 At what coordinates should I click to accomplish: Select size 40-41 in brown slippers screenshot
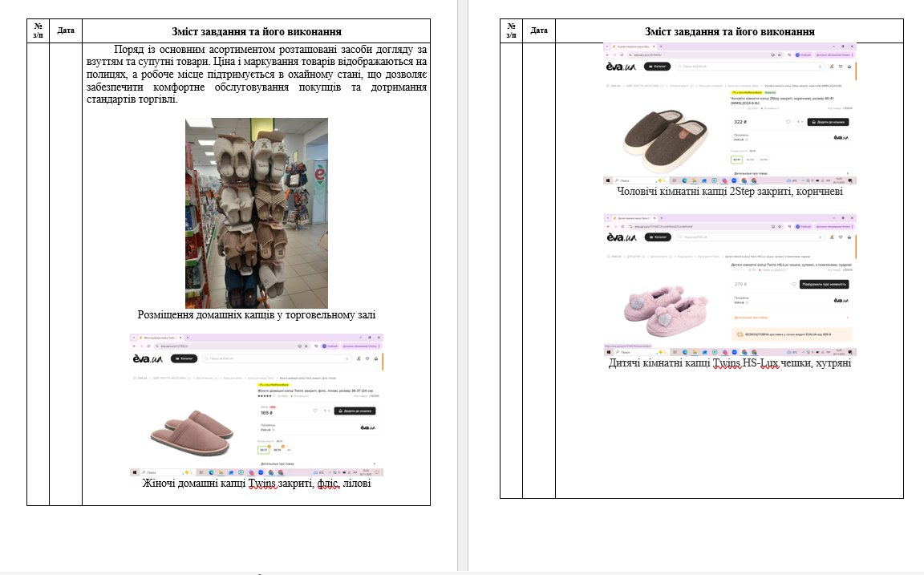[x=736, y=159]
